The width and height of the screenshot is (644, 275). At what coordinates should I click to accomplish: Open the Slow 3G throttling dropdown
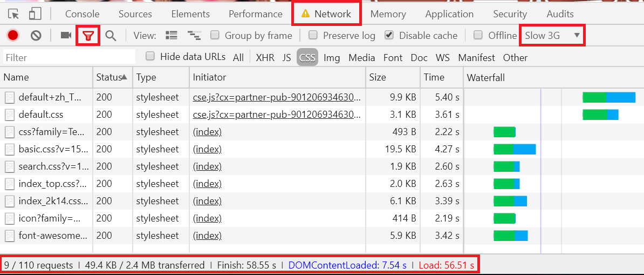tap(552, 36)
